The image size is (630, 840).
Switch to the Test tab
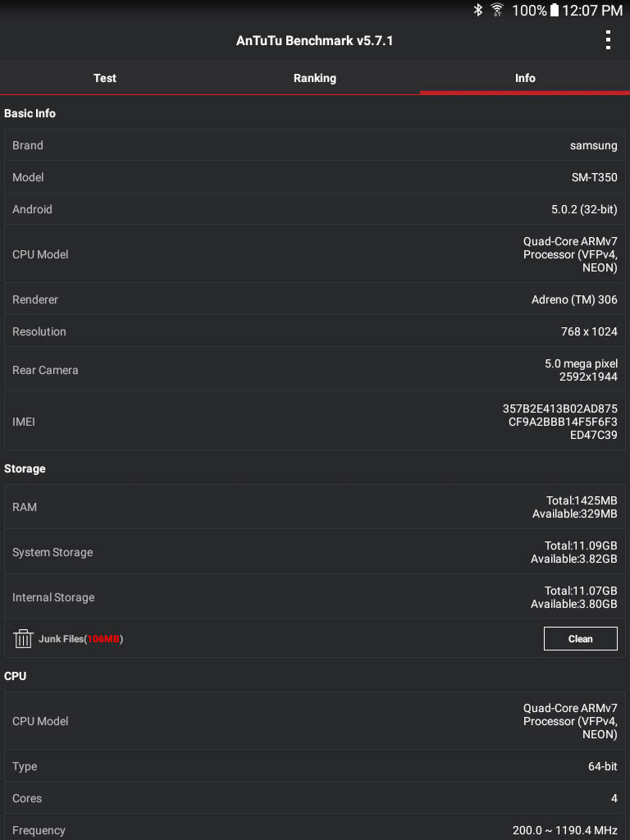pos(105,78)
